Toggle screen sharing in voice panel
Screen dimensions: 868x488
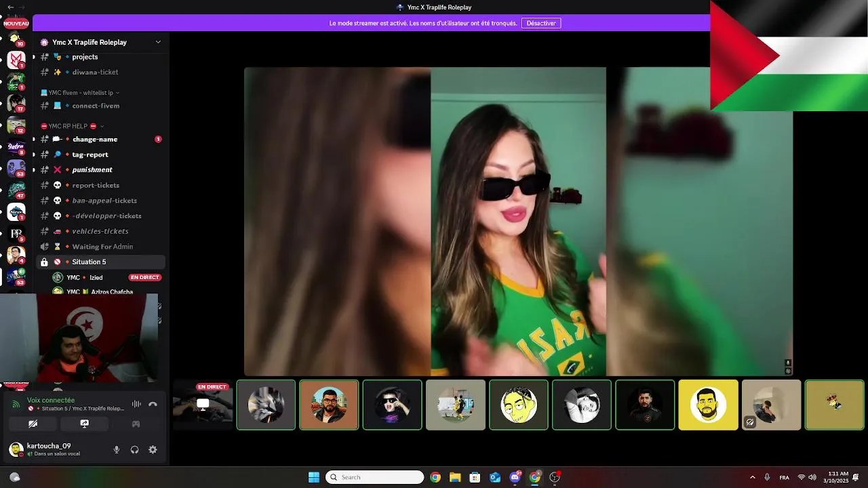click(84, 424)
